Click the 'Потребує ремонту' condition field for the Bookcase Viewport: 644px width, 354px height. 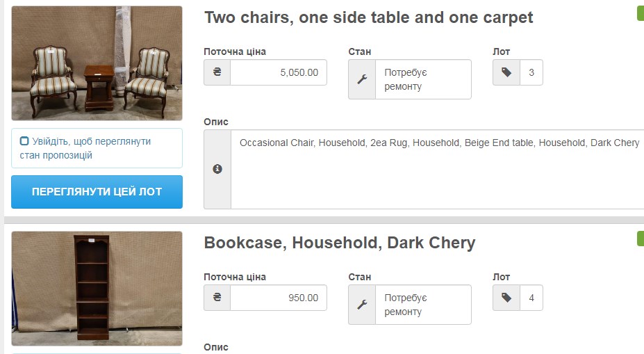coord(423,305)
